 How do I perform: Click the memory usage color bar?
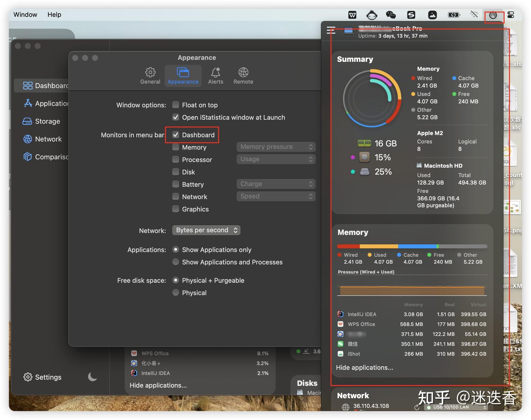click(412, 246)
